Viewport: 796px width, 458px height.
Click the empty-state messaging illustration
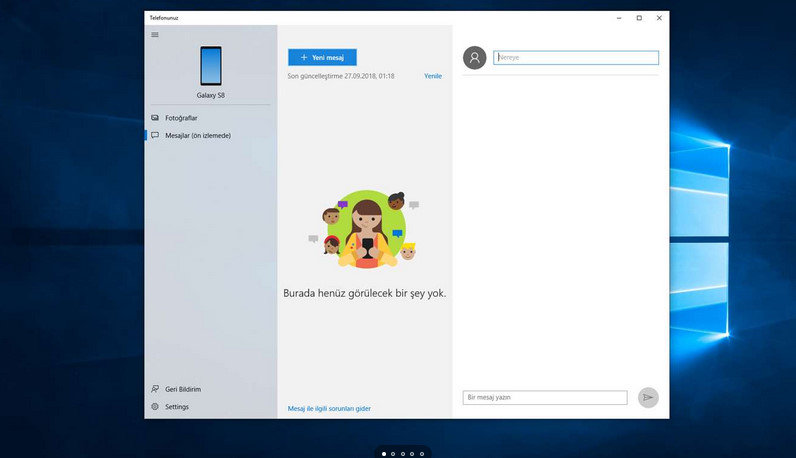(x=364, y=228)
